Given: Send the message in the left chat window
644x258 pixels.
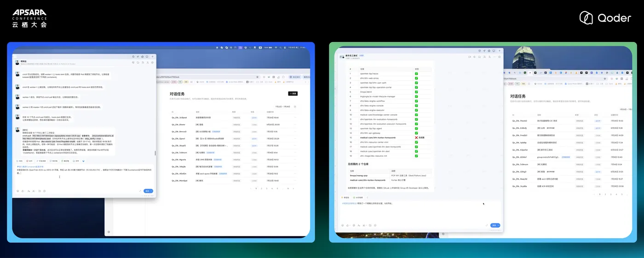Looking at the screenshot, I should click(x=147, y=191).
